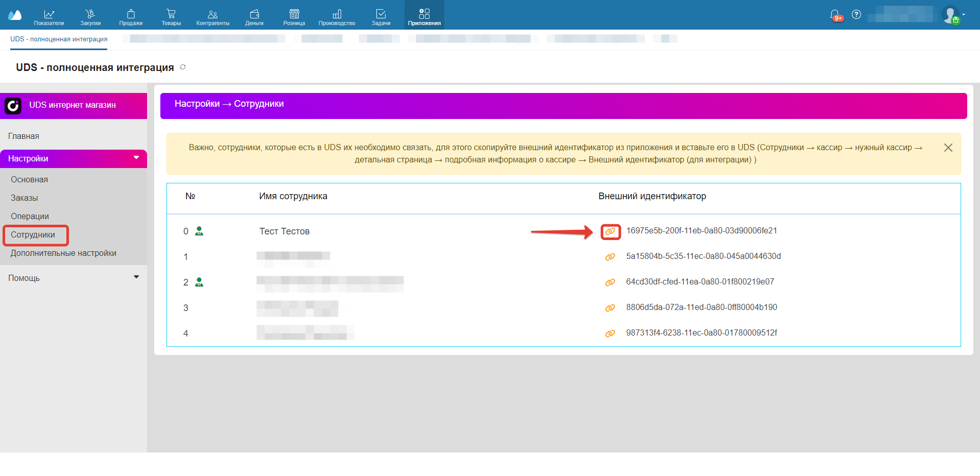Open Заказы settings page
This screenshot has height=476, width=980.
coord(25,198)
